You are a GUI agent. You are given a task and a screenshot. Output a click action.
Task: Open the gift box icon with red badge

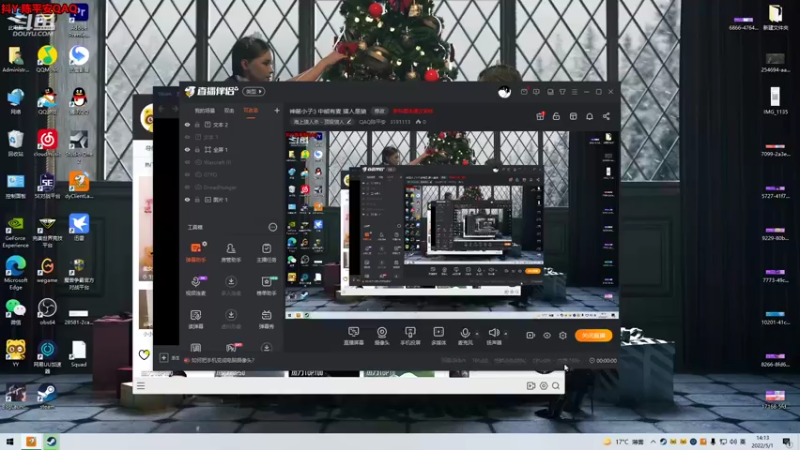(540, 116)
